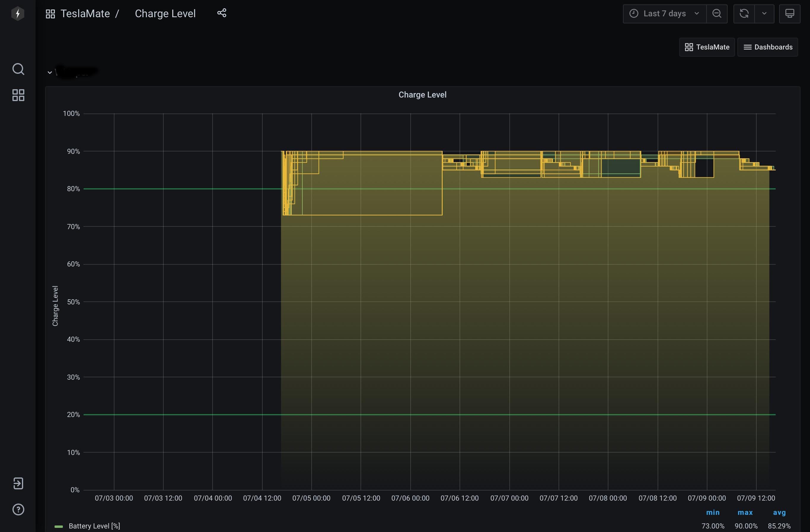Screen dimensions: 810x532
Task: Click the 07/07 00:00 x-axis label
Action: (509, 498)
